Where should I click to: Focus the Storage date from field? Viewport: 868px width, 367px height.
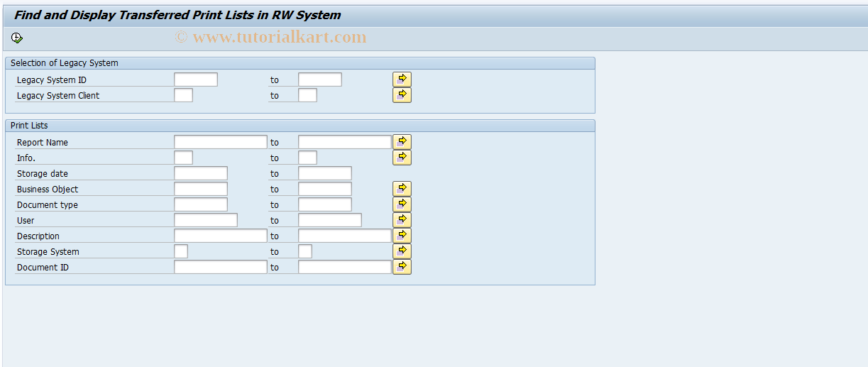click(201, 173)
